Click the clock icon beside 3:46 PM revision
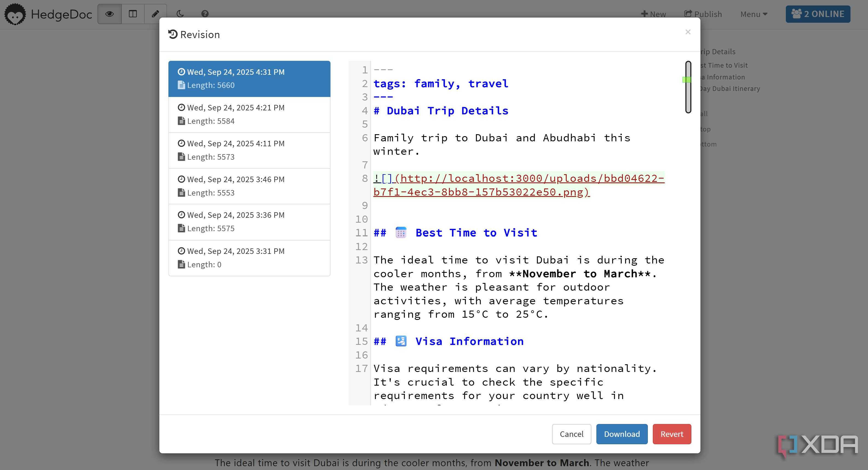 point(181,179)
